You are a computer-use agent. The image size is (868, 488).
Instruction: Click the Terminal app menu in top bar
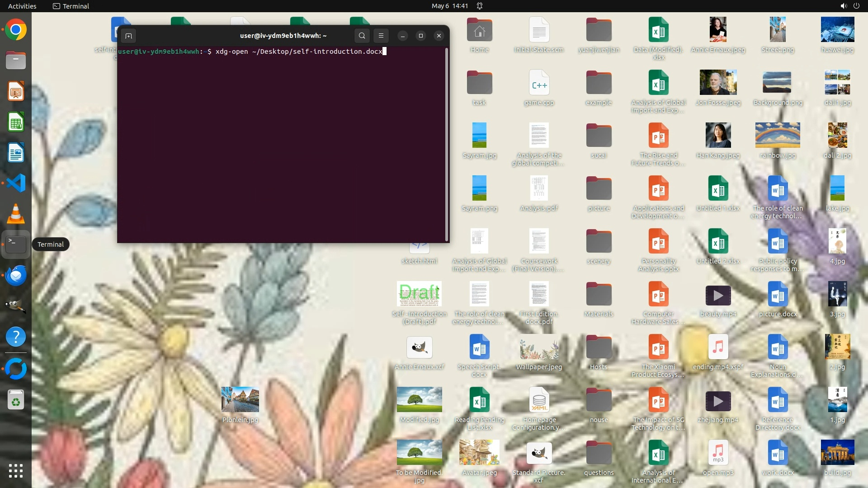point(71,6)
